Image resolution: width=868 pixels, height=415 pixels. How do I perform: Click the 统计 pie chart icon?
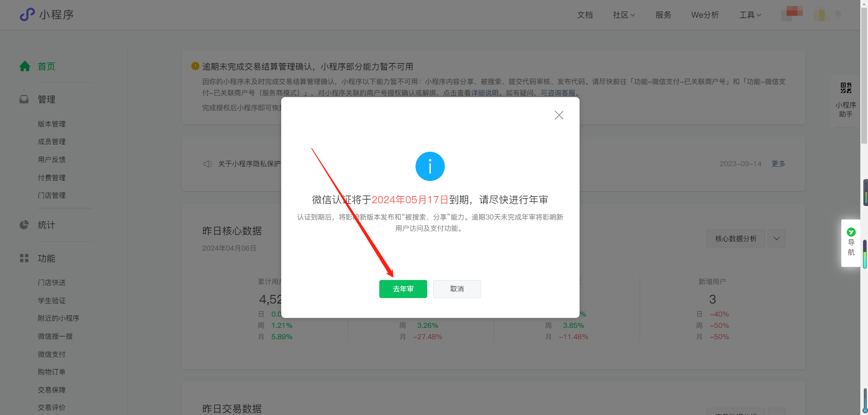coord(24,225)
